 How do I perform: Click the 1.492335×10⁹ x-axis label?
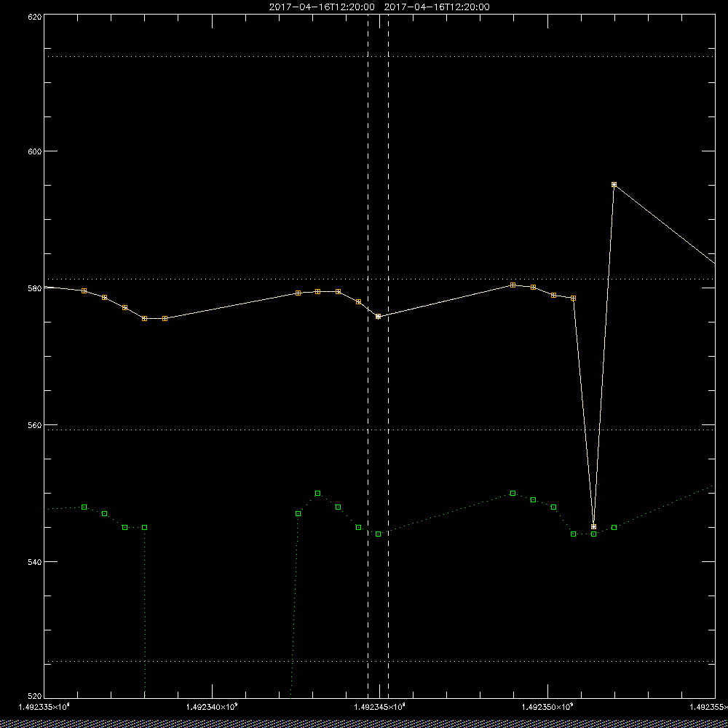44,707
